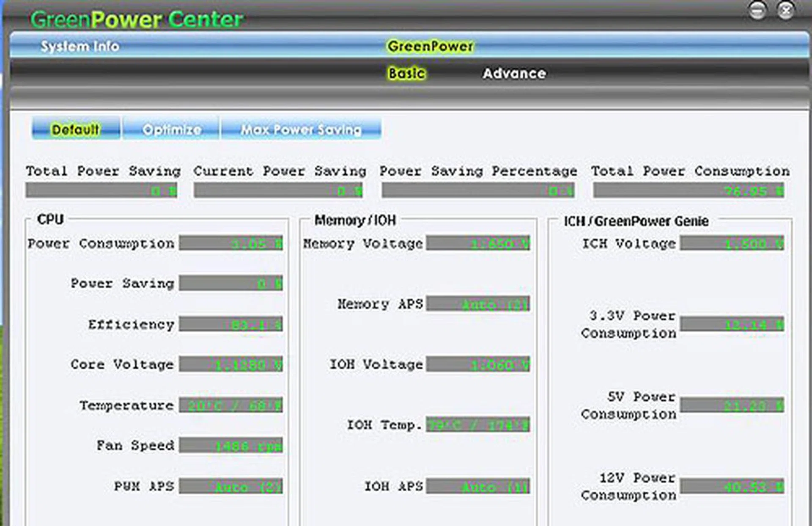
Task: Open the Advance settings view
Action: (514, 73)
